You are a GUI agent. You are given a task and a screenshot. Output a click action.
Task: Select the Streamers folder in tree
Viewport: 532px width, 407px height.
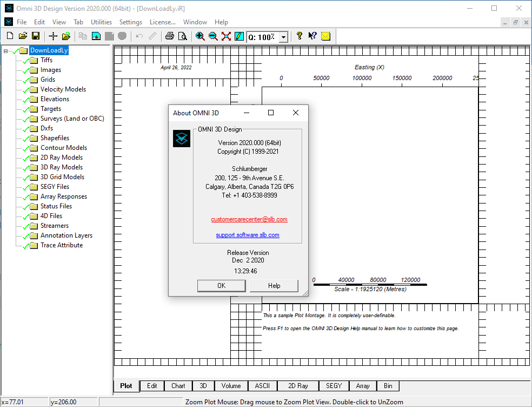(54, 226)
